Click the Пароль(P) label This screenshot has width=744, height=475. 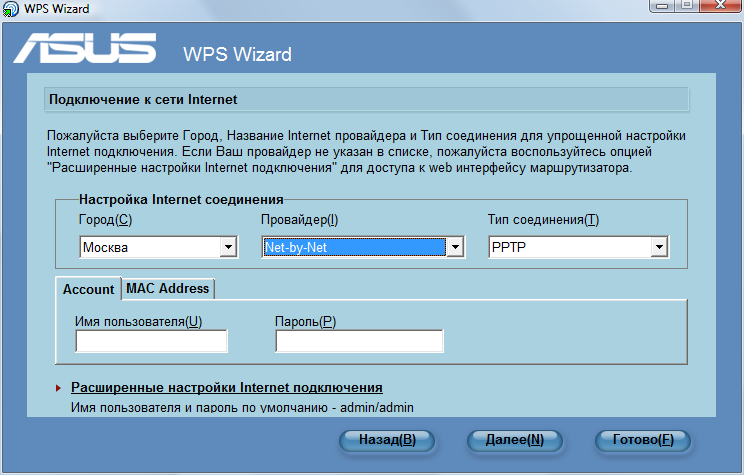(x=306, y=322)
